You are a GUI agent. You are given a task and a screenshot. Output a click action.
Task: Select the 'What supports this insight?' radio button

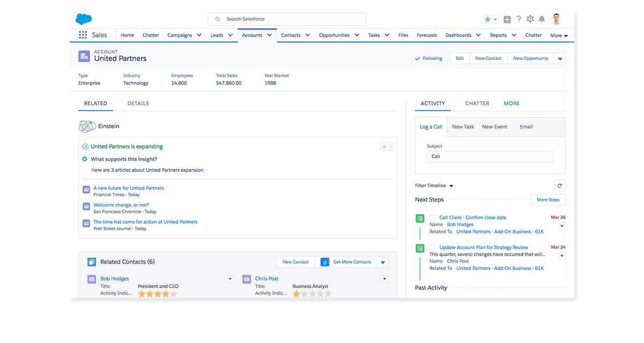85,159
